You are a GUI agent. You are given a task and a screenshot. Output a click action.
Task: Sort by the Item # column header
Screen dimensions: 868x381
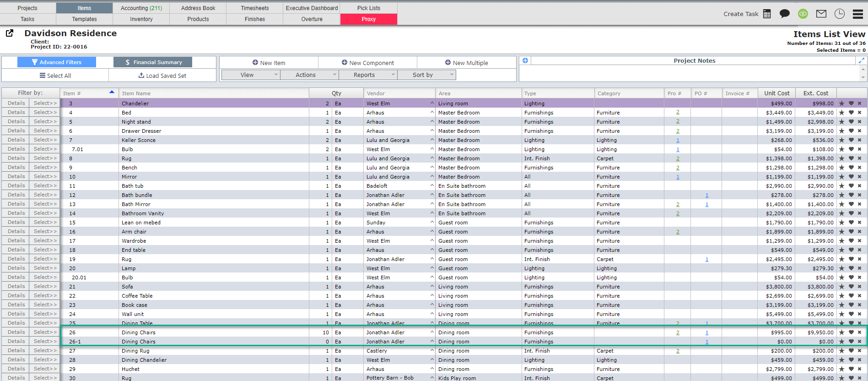(89, 93)
